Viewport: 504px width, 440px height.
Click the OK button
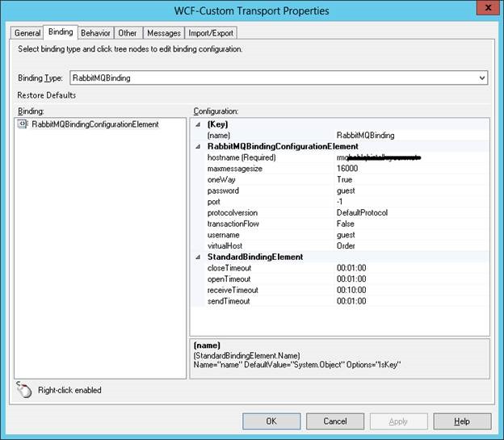point(271,421)
